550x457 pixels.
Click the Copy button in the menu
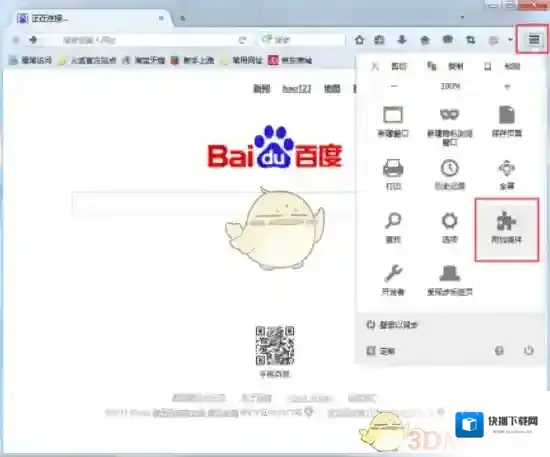point(446,66)
